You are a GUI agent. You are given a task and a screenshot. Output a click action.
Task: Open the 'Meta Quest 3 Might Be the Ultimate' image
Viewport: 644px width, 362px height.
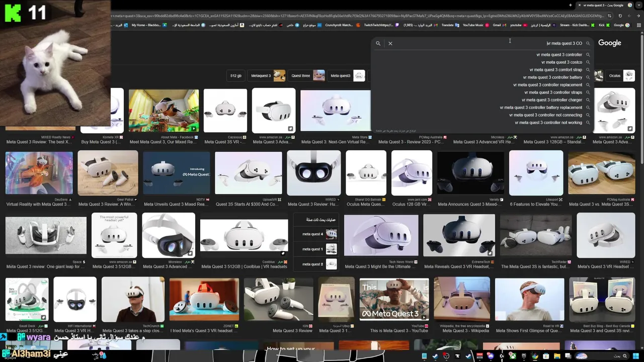coord(381,235)
